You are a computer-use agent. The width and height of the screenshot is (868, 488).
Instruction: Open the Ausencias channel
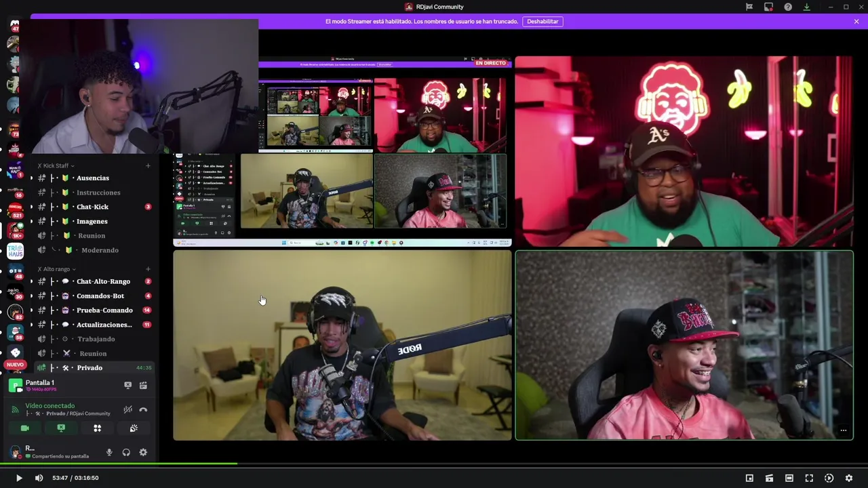92,178
